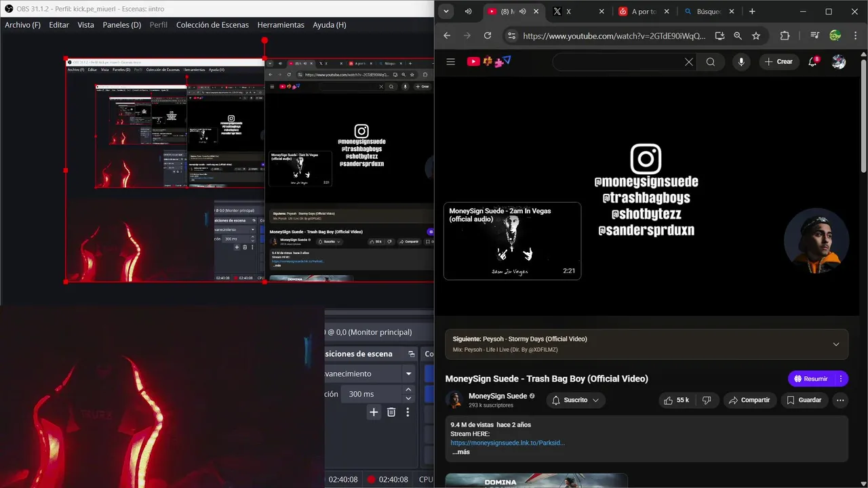Open the zoom magnifier icon in address bar

(x=738, y=36)
